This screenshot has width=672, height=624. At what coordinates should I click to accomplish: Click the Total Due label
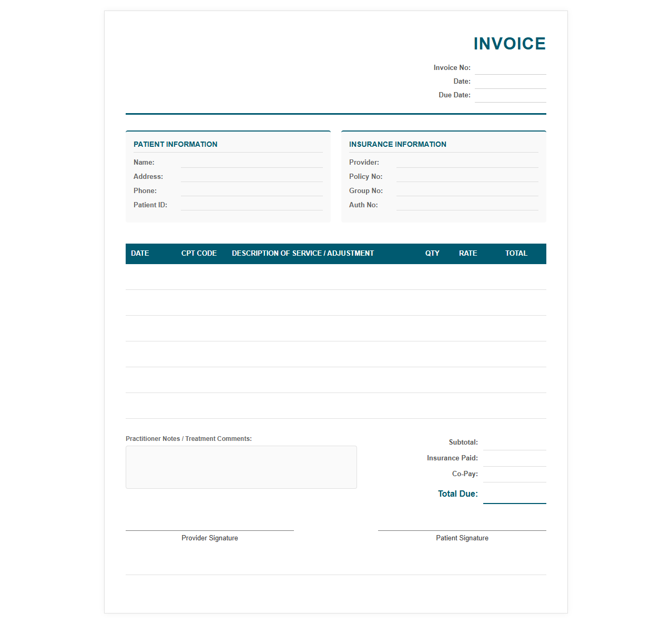coord(458,494)
